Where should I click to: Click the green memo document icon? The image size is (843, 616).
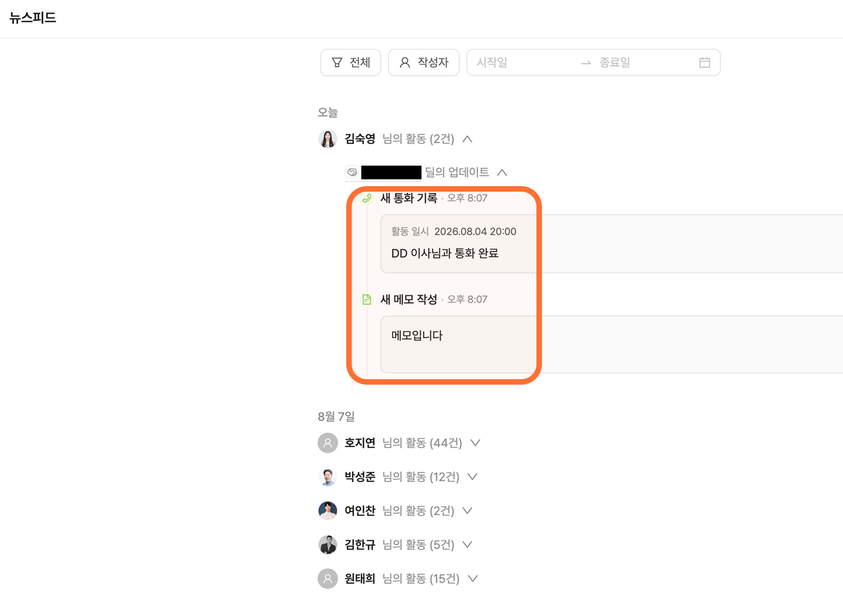tap(367, 299)
